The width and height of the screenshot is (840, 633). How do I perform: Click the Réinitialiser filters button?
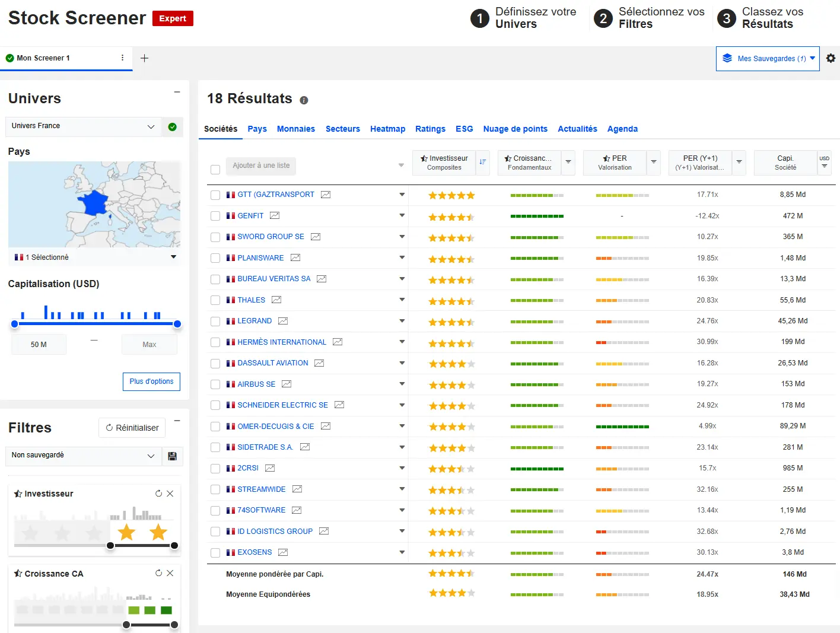point(132,428)
